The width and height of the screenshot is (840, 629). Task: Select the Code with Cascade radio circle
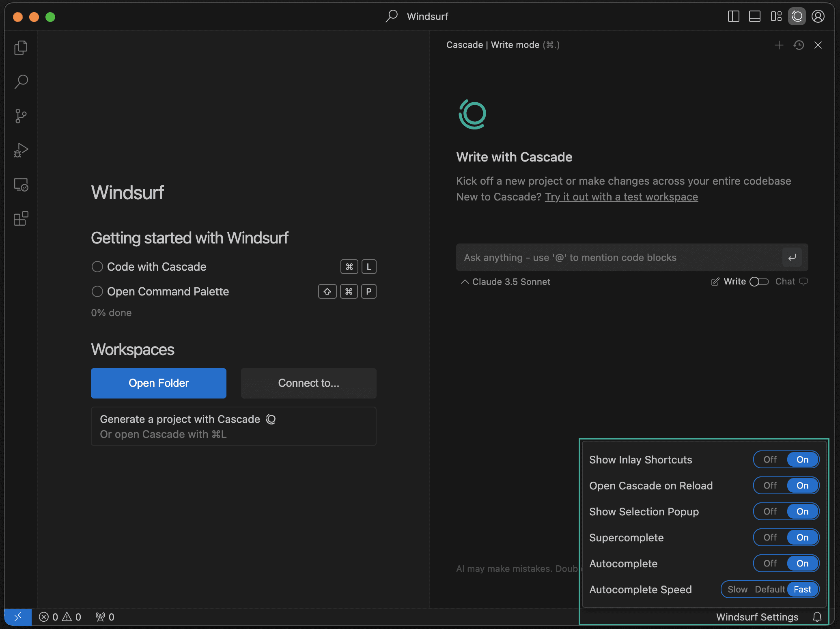[x=97, y=267]
